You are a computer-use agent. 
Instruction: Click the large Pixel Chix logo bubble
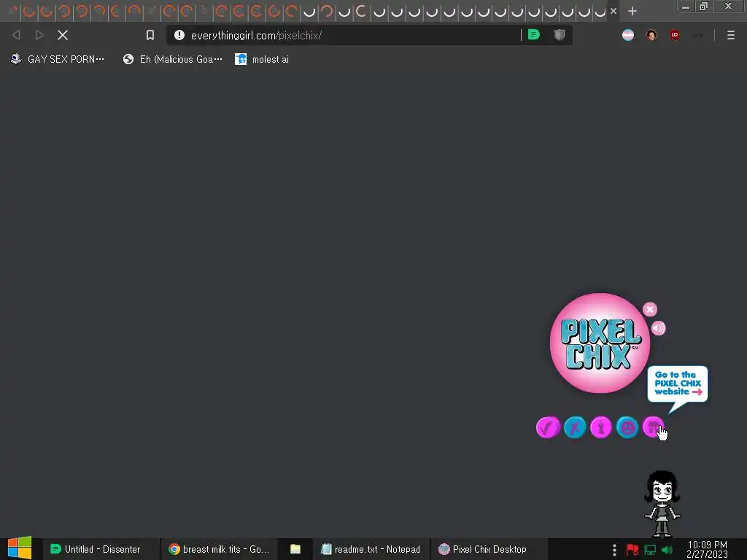point(600,343)
